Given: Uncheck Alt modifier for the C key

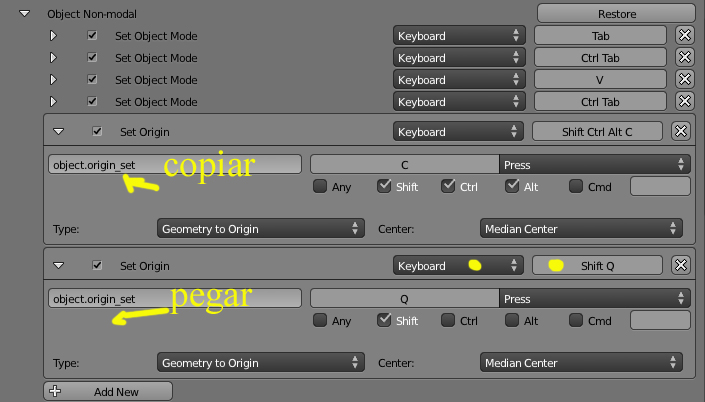Looking at the screenshot, I should [x=513, y=186].
